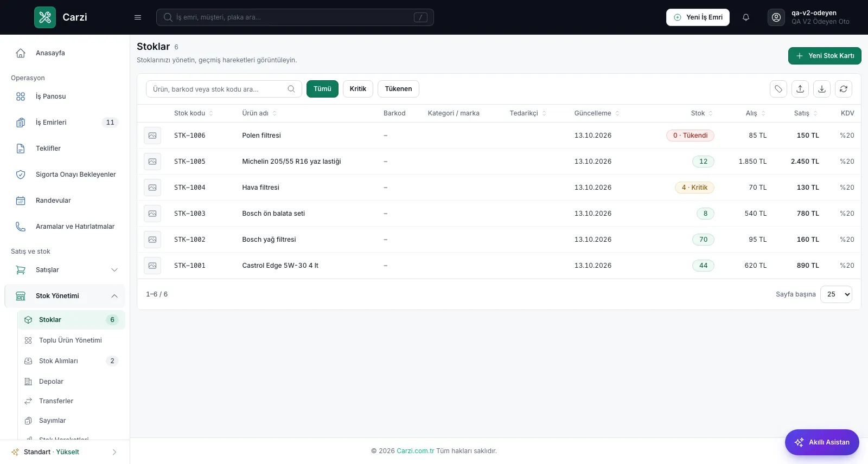Click the upload export icon
The image size is (868, 464).
800,89
